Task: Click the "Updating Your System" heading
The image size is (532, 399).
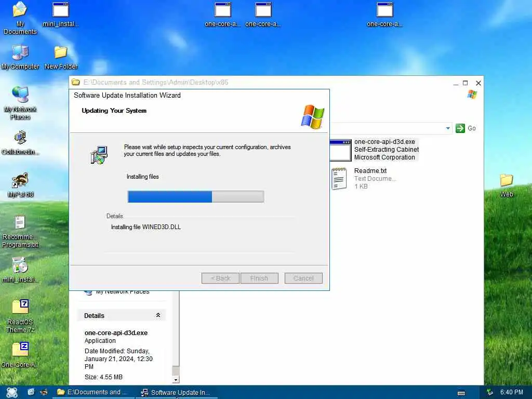Action: [114, 111]
